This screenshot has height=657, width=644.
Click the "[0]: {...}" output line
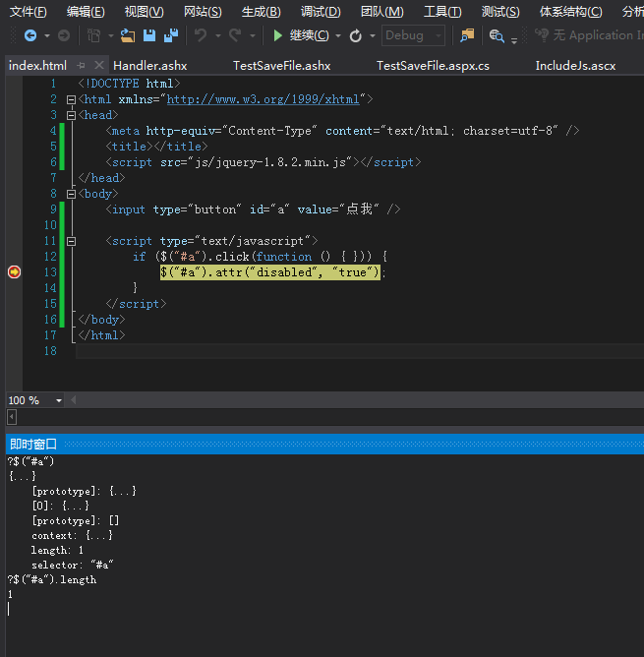pyautogui.click(x=61, y=506)
